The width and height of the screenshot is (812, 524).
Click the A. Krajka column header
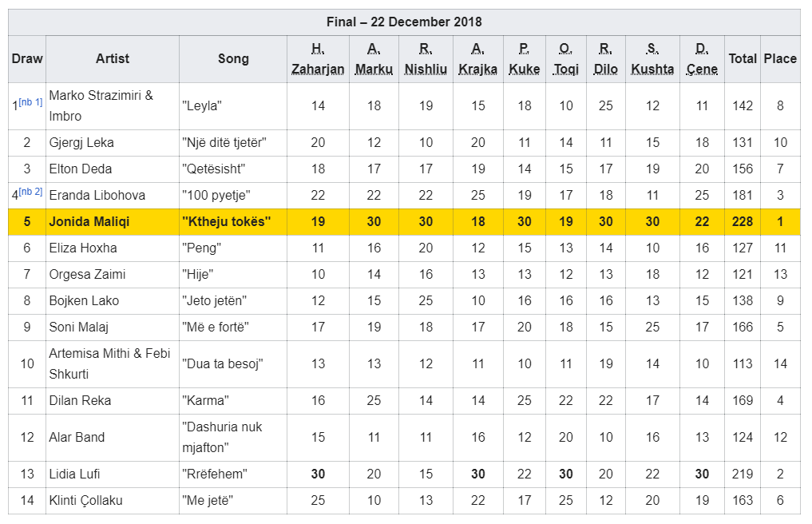pyautogui.click(x=477, y=59)
